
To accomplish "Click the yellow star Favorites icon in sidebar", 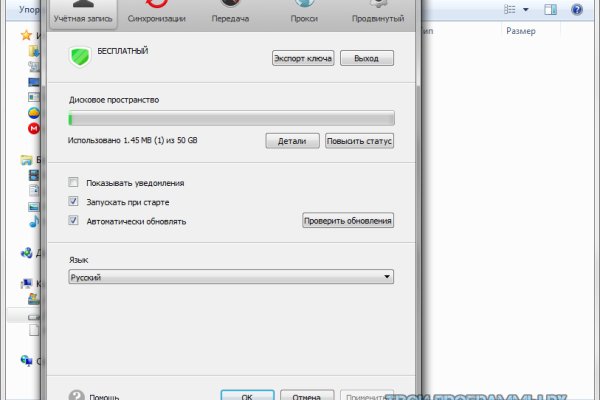I will [26, 34].
